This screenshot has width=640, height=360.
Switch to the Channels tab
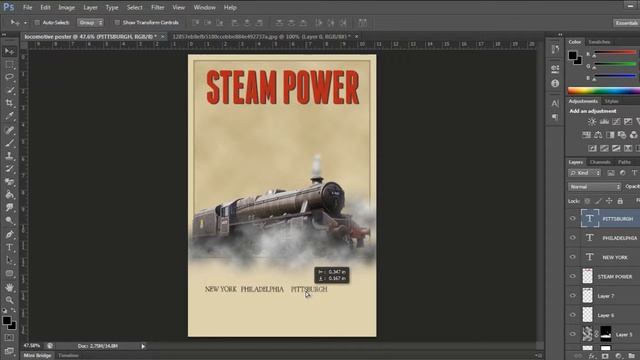600,162
